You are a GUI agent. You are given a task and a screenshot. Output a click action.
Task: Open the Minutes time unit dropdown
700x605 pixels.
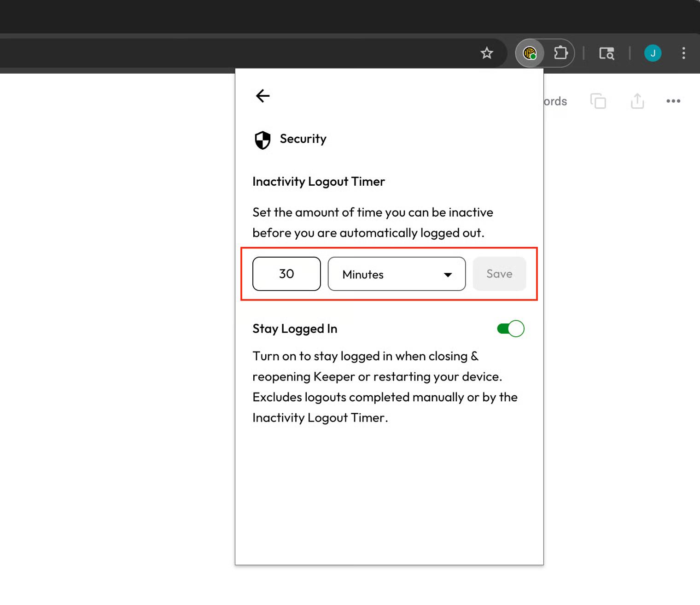click(396, 274)
